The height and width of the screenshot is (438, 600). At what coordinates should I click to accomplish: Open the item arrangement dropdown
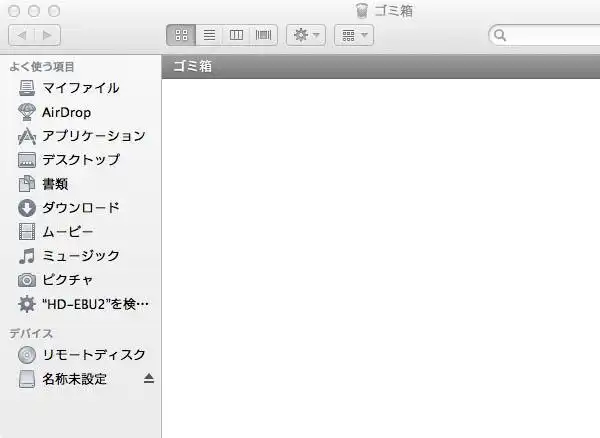point(353,34)
